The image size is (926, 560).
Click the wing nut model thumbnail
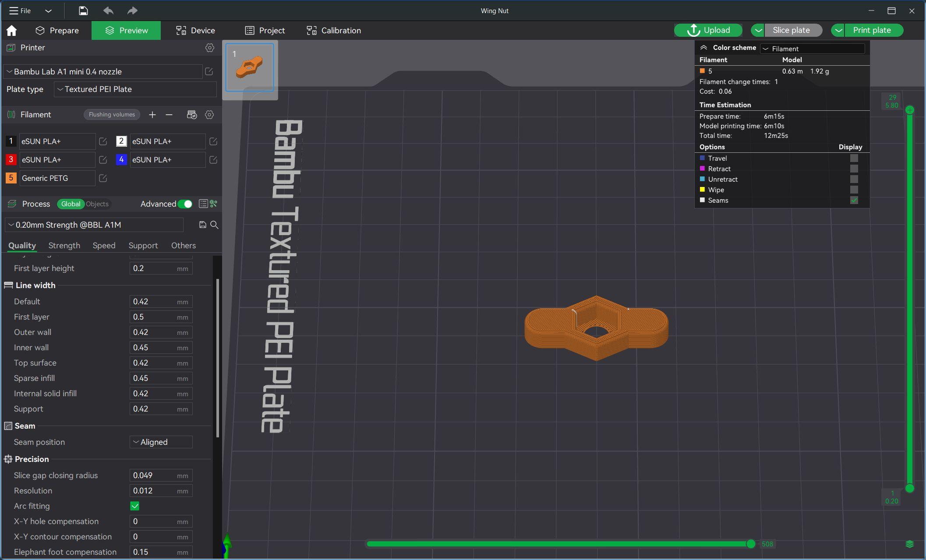click(x=250, y=67)
